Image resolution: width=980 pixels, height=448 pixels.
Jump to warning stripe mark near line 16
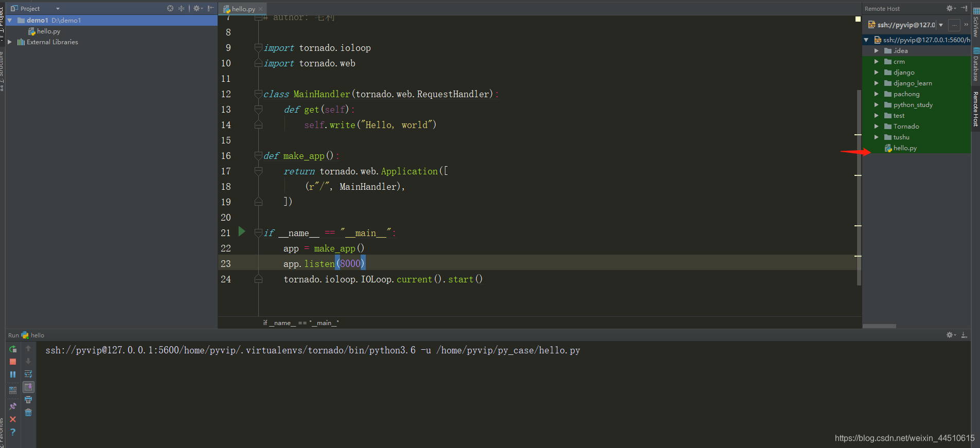(858, 135)
